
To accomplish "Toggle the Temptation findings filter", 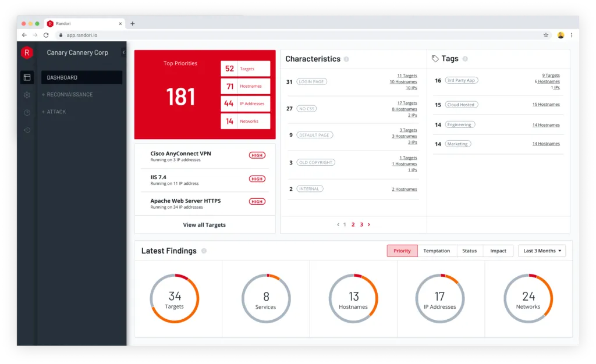I will coord(437,251).
